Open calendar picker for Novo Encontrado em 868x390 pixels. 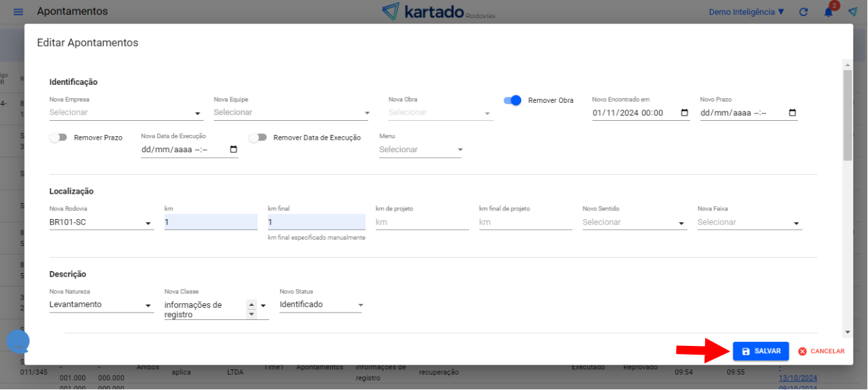point(685,113)
